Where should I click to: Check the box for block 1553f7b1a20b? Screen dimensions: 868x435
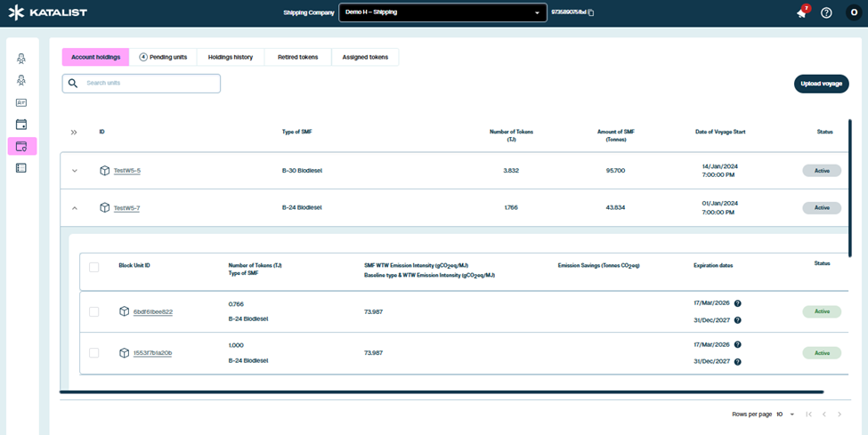(94, 353)
